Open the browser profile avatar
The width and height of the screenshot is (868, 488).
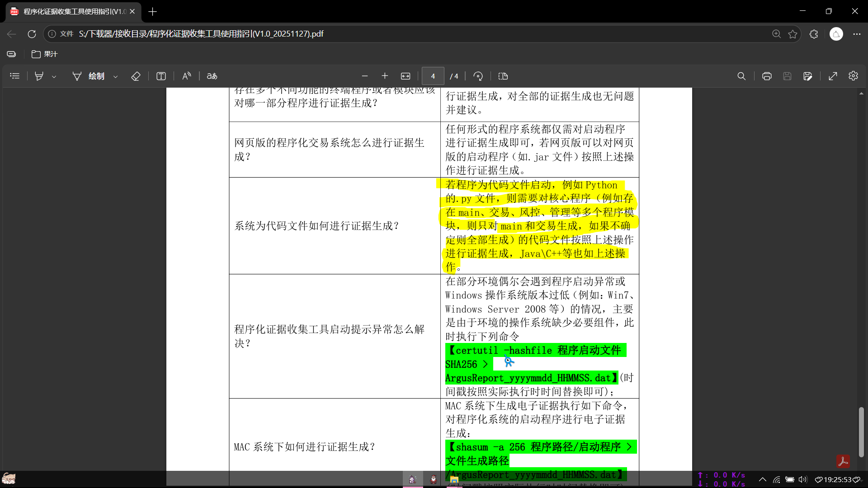pos(836,34)
